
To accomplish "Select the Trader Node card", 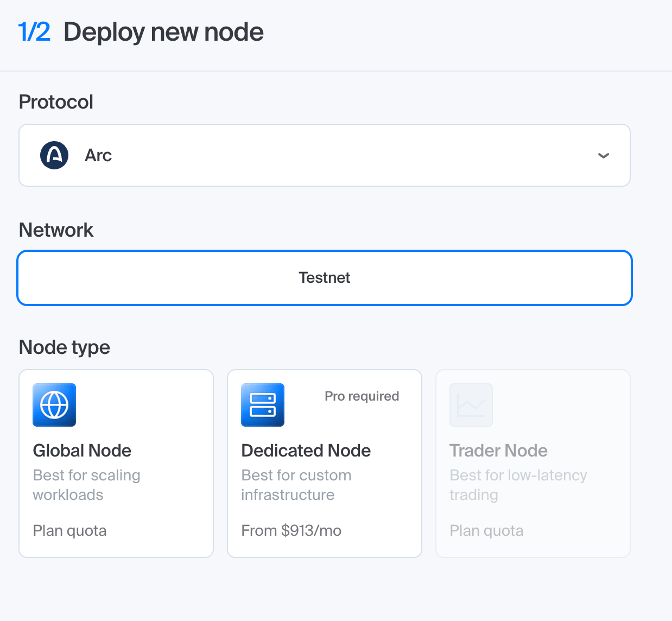I will tap(533, 464).
